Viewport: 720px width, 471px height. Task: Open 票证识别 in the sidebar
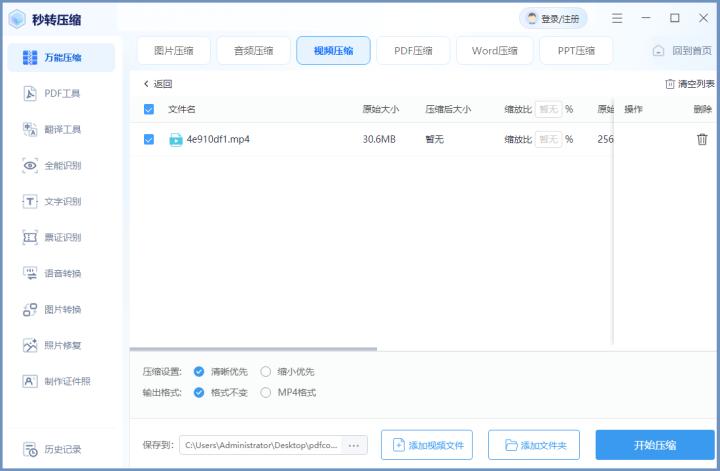click(61, 237)
